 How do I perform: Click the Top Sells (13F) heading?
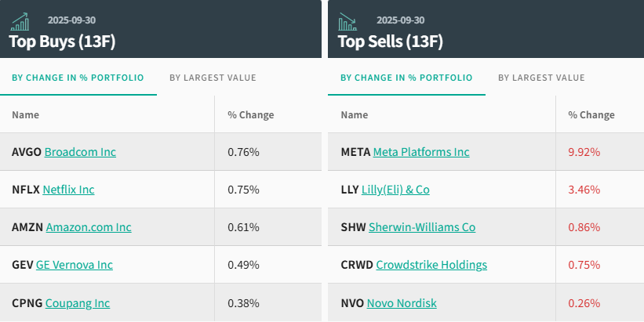390,42
